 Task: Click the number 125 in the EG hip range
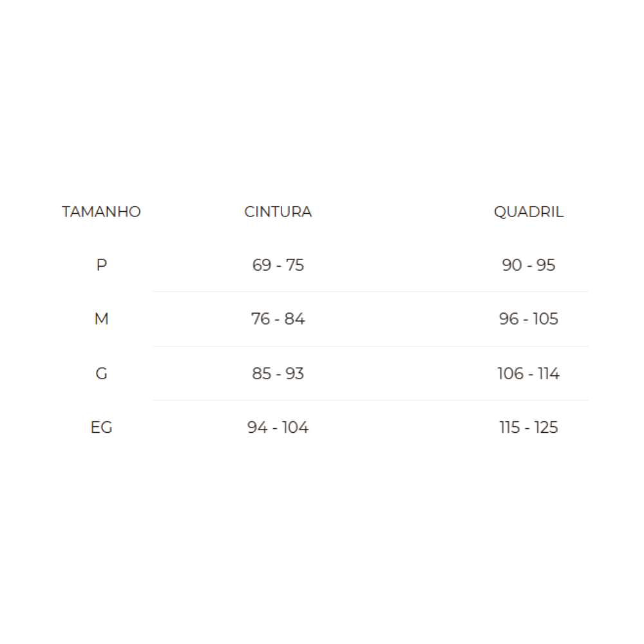(545, 427)
